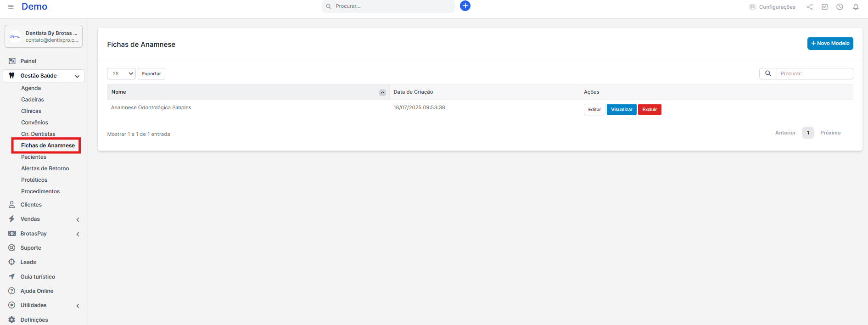Image resolution: width=868 pixels, height=325 pixels.
Task: Open the tasks checklist icon in header
Action: coord(824,7)
